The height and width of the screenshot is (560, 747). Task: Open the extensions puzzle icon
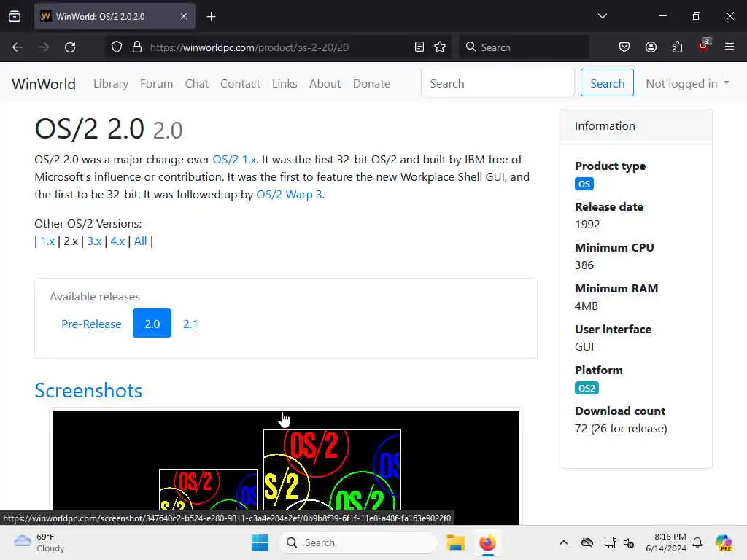tap(677, 47)
